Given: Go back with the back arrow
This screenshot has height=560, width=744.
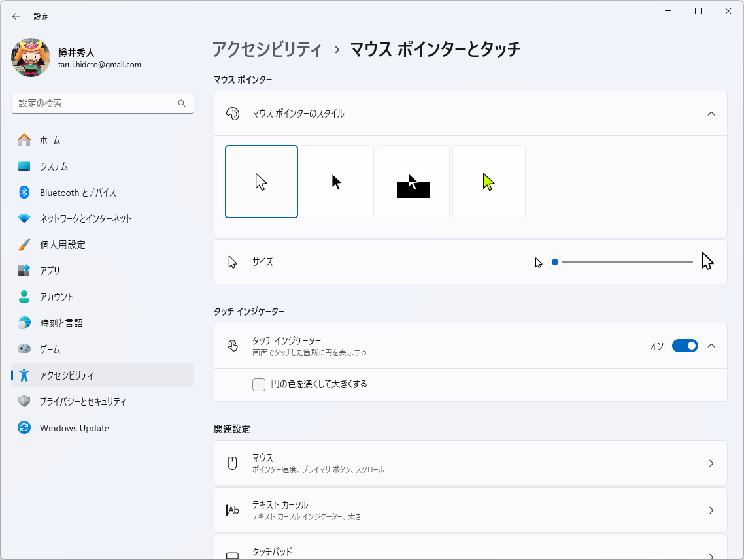Looking at the screenshot, I should (x=16, y=16).
